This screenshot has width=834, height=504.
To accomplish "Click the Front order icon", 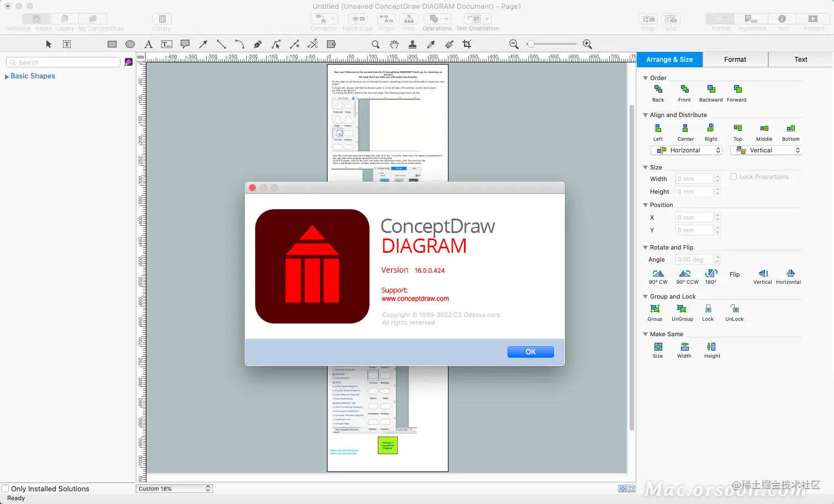I will coord(685,89).
